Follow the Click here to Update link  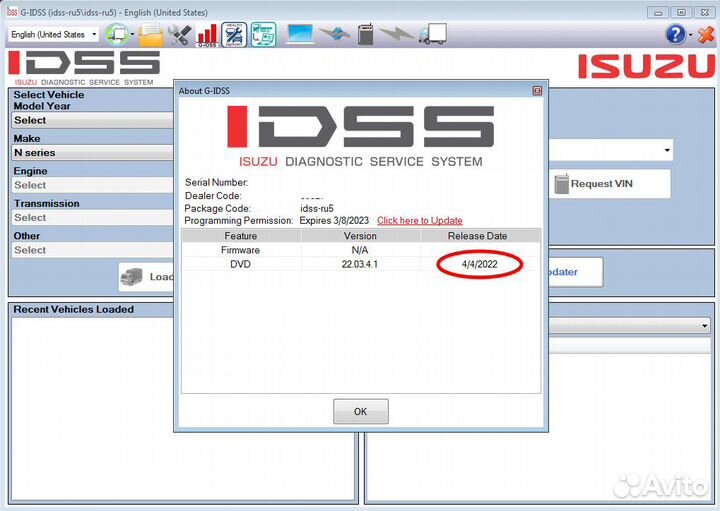[420, 220]
